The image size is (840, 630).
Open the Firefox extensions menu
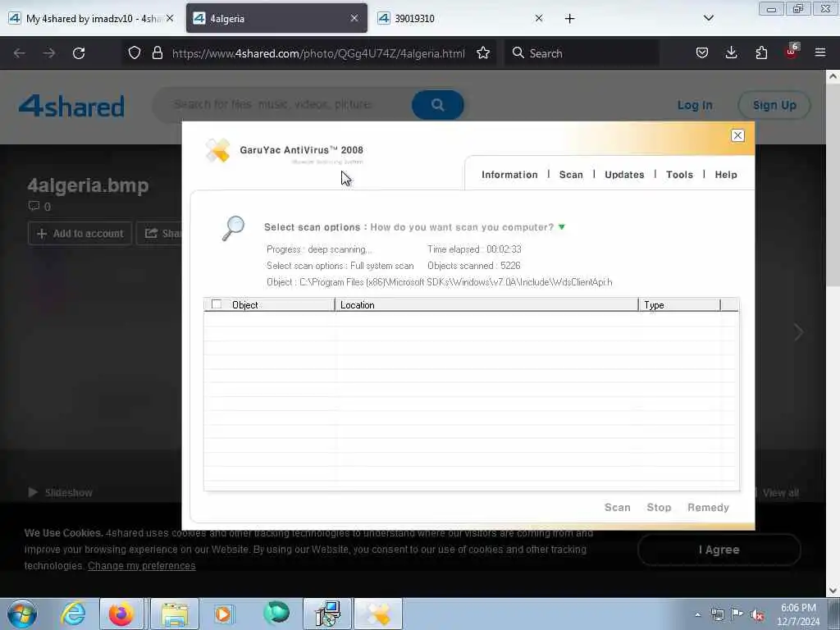click(x=761, y=53)
